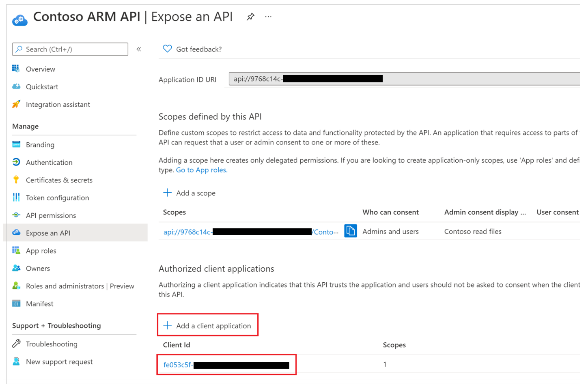
Task: Open the fe053c5f client application
Action: click(177, 364)
